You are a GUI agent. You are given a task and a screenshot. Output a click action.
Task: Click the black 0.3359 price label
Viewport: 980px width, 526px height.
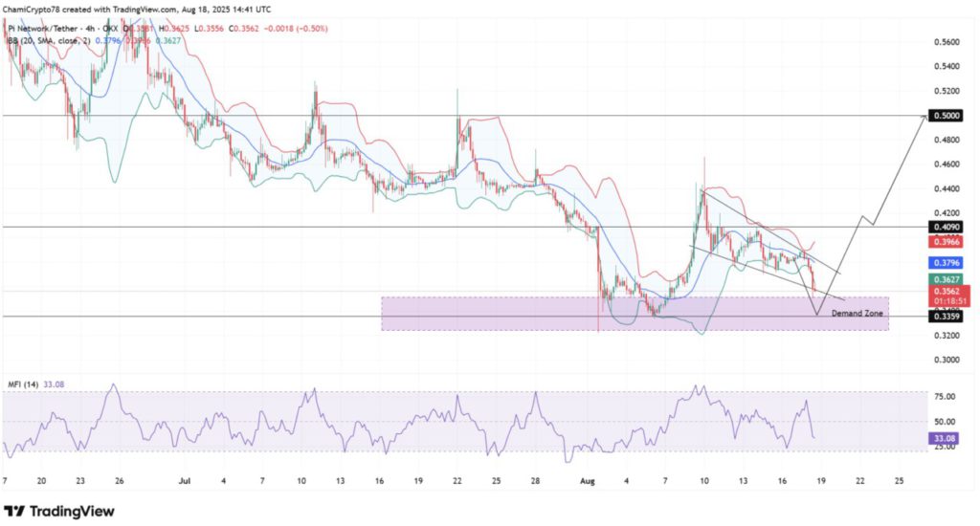947,316
